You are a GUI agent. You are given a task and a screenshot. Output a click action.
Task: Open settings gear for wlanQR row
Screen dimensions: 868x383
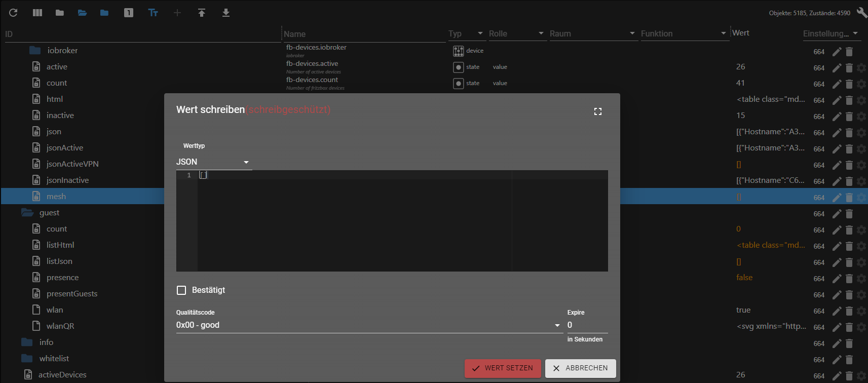click(x=861, y=327)
